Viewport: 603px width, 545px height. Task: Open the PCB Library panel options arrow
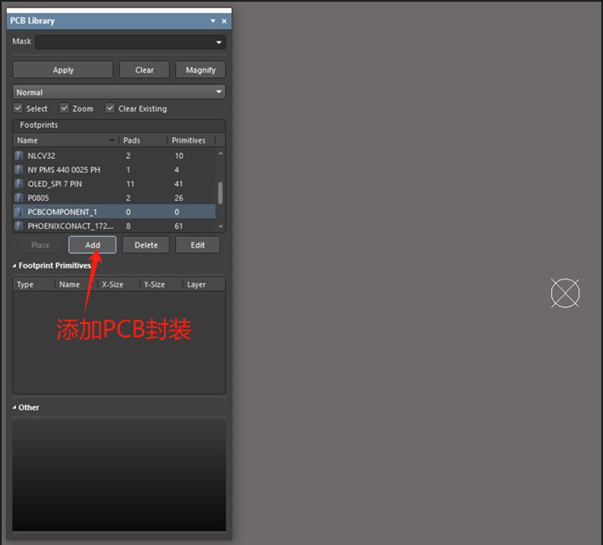coord(212,21)
